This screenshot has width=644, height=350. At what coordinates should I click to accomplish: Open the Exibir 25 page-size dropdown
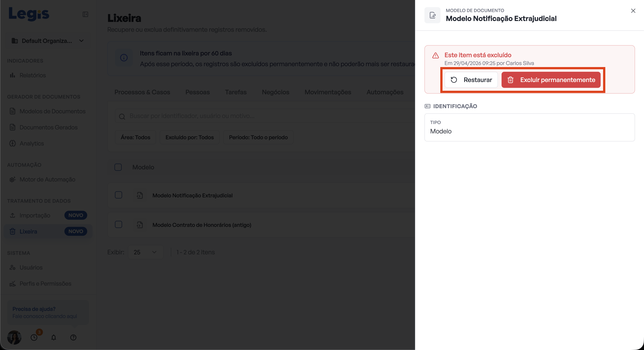[146, 252]
